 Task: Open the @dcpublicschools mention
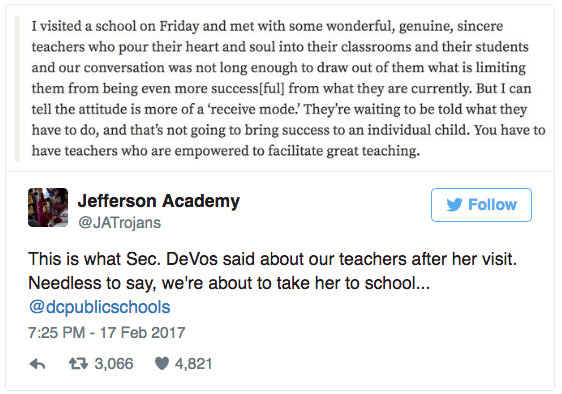pos(100,307)
